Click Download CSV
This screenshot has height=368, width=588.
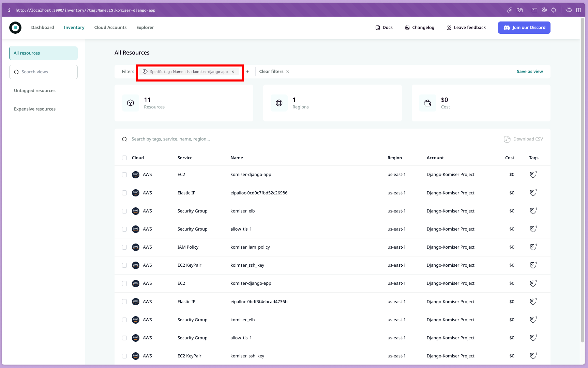[x=523, y=139]
